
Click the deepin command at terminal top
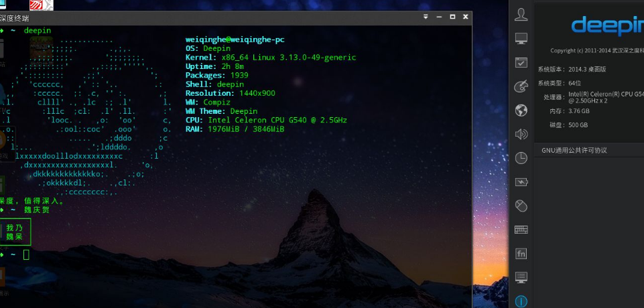(x=38, y=31)
